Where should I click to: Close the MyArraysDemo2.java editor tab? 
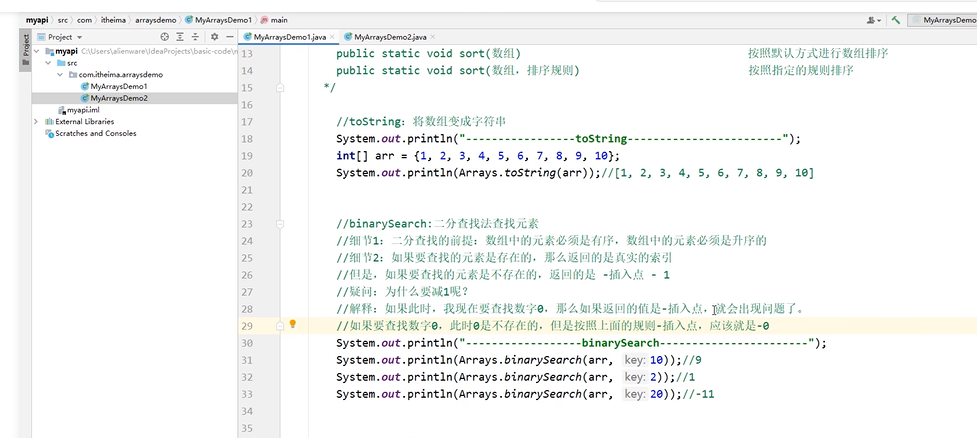tap(432, 37)
